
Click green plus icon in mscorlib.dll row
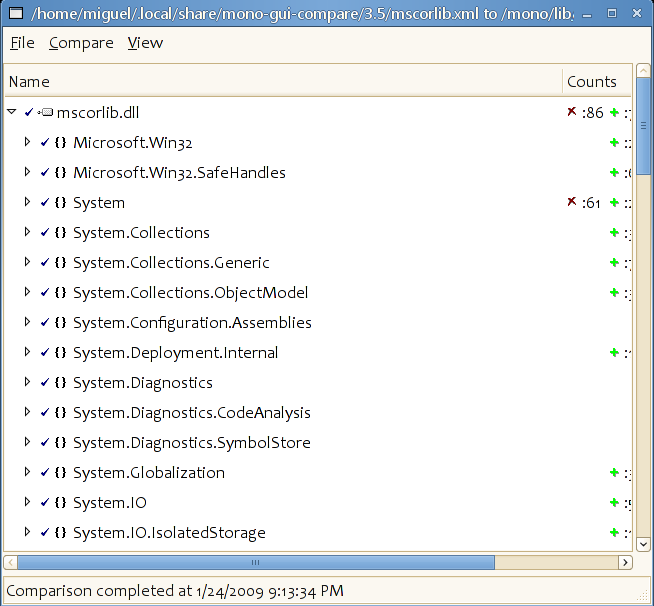pyautogui.click(x=614, y=112)
